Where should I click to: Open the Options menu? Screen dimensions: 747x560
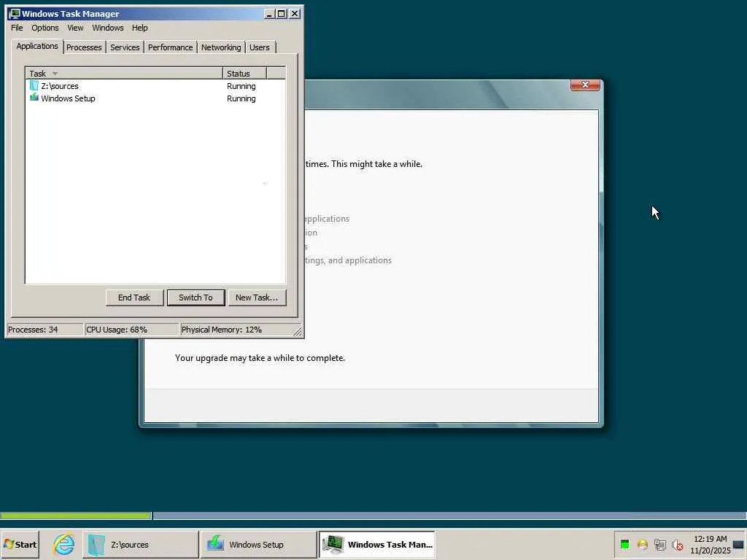click(44, 28)
